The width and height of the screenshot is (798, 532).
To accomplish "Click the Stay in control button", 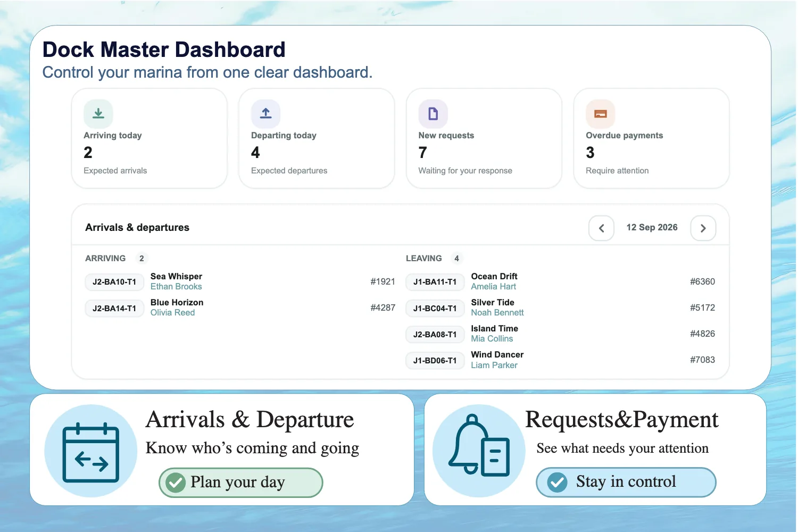I will coord(626,483).
